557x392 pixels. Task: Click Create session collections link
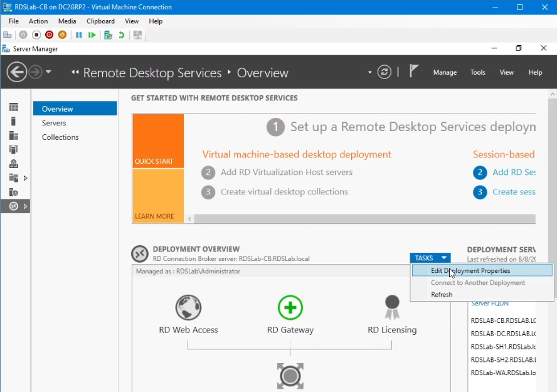pyautogui.click(x=514, y=192)
